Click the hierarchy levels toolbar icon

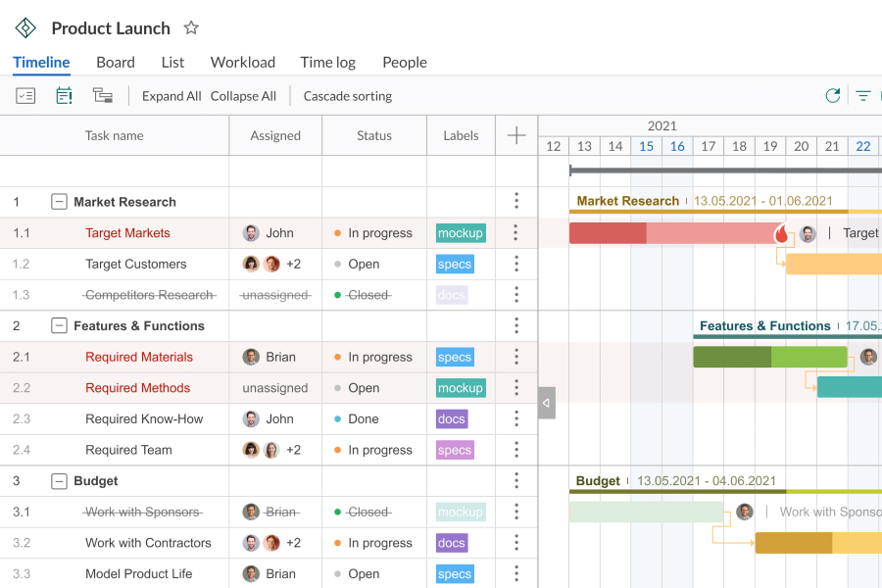pos(103,96)
